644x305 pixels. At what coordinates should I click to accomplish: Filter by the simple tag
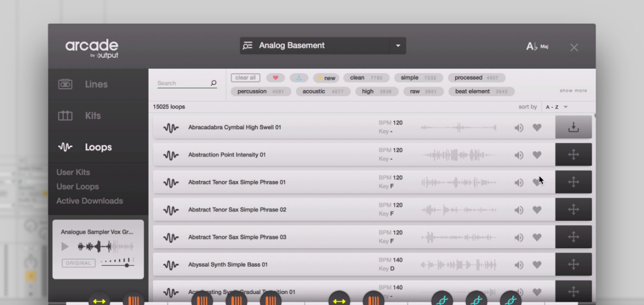pyautogui.click(x=418, y=78)
